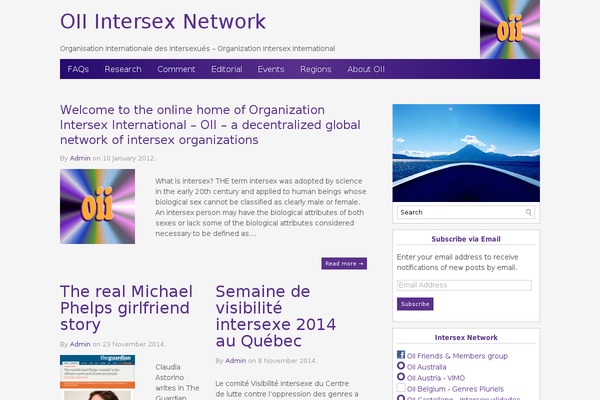
Task: Click the OII logo in the header
Action: coord(510,29)
